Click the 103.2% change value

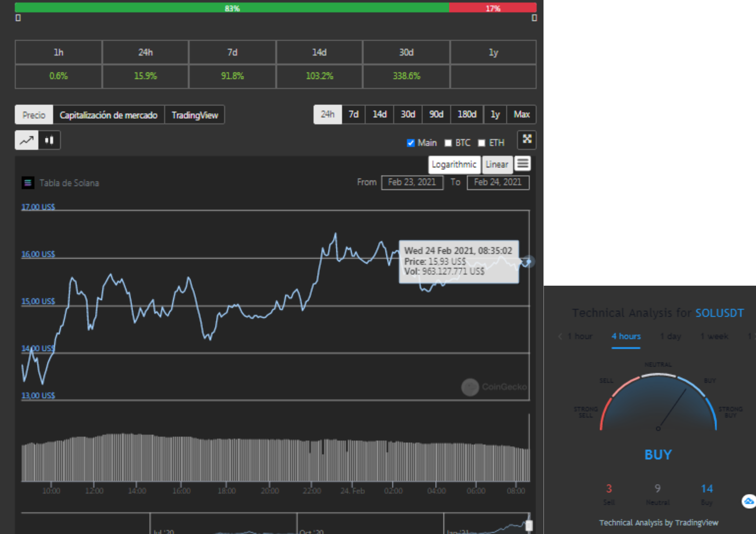click(320, 76)
